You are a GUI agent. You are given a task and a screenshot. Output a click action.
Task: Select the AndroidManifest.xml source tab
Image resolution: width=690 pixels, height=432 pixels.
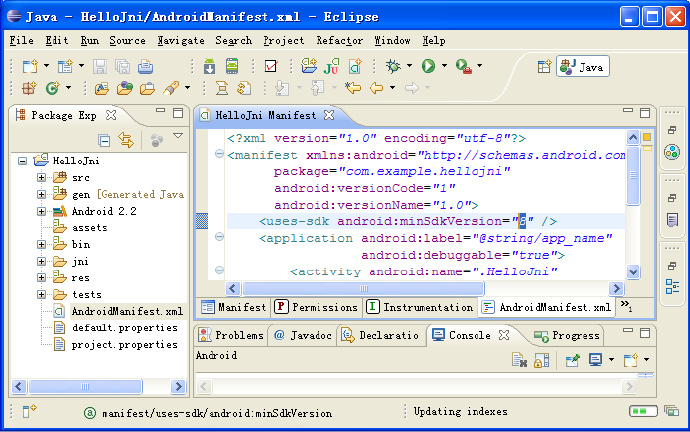pyautogui.click(x=546, y=307)
